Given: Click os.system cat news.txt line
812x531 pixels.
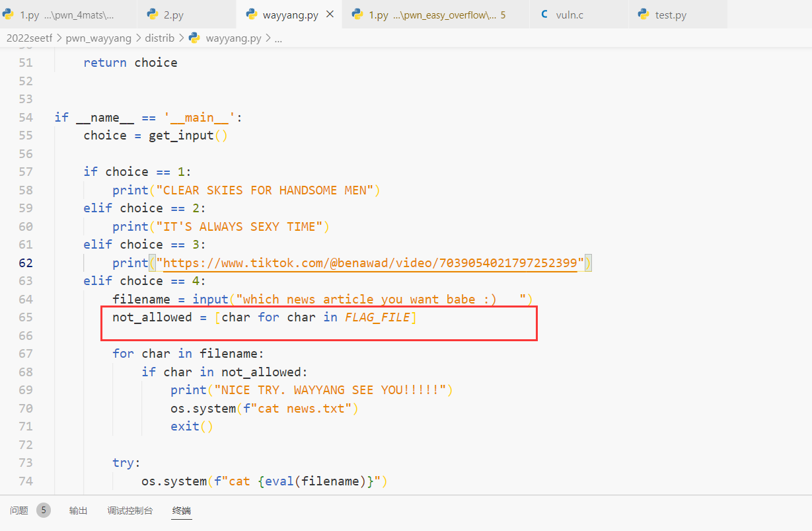Looking at the screenshot, I should (x=264, y=408).
